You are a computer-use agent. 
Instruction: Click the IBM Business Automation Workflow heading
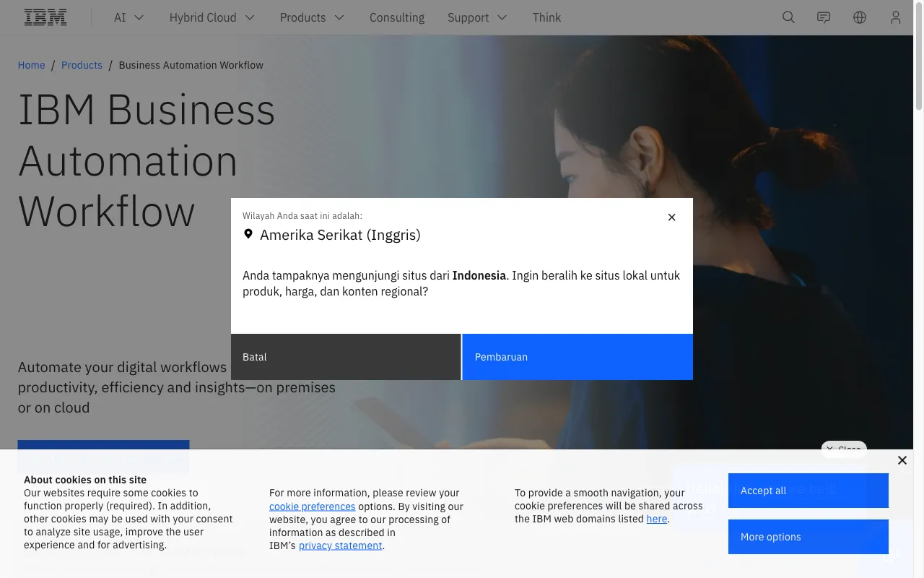click(147, 160)
